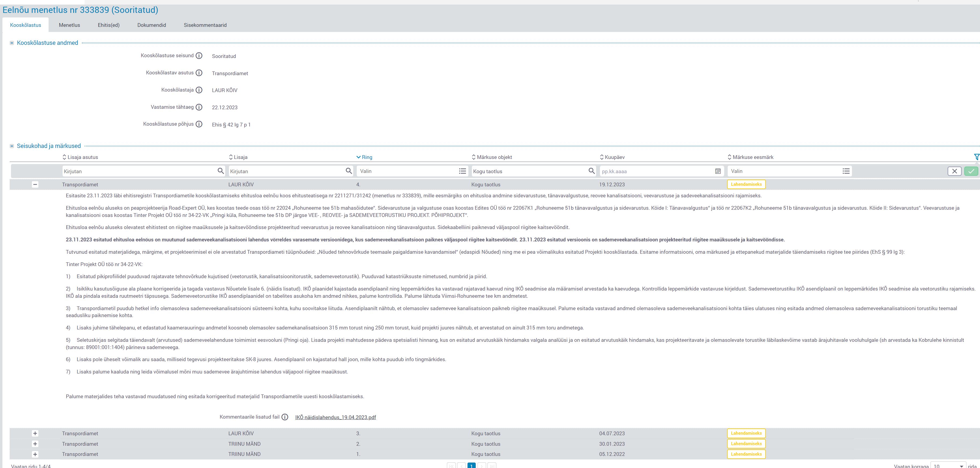
Task: Click the table filter funnel icon
Action: [977, 157]
